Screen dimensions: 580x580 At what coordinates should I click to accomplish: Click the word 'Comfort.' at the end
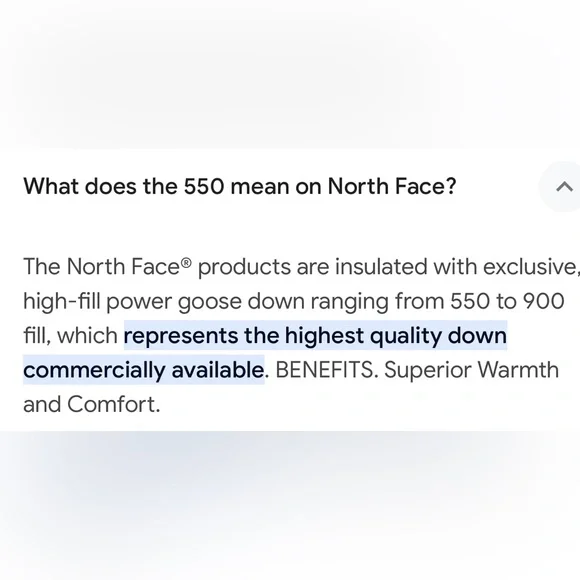click(x=114, y=404)
